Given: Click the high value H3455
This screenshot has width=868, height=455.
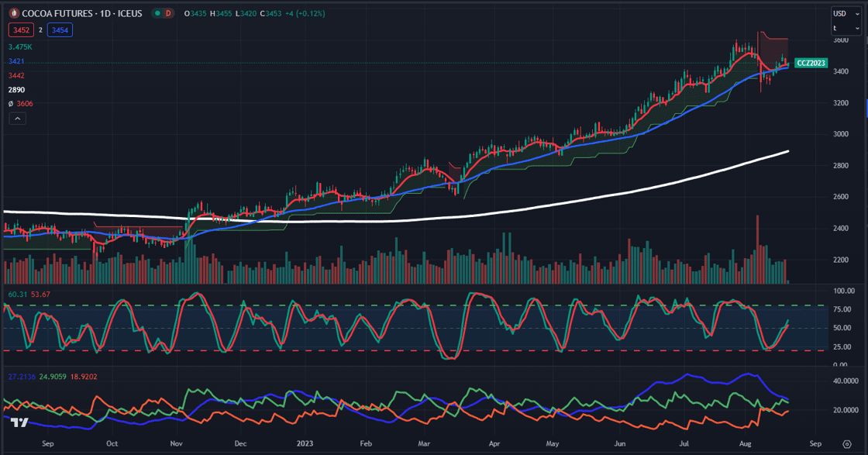Looking at the screenshot, I should (221, 13).
